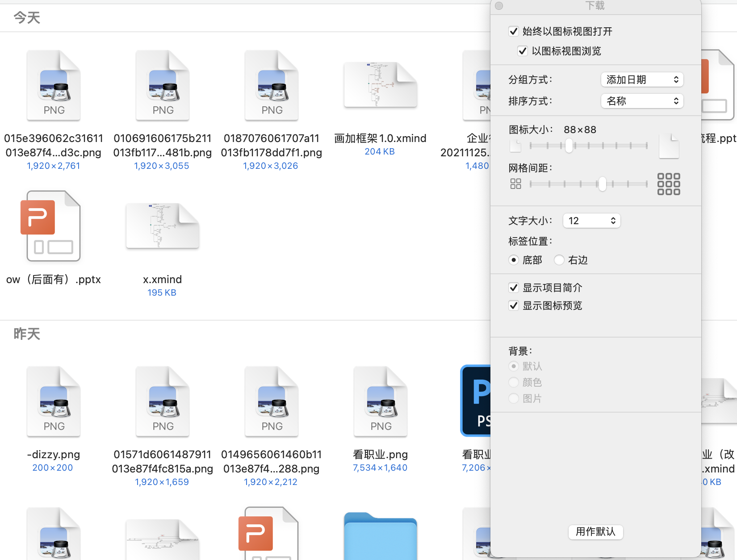Select the 画加框架1.0.xmind file icon
Viewport: 737px width, 560px height.
(380, 85)
